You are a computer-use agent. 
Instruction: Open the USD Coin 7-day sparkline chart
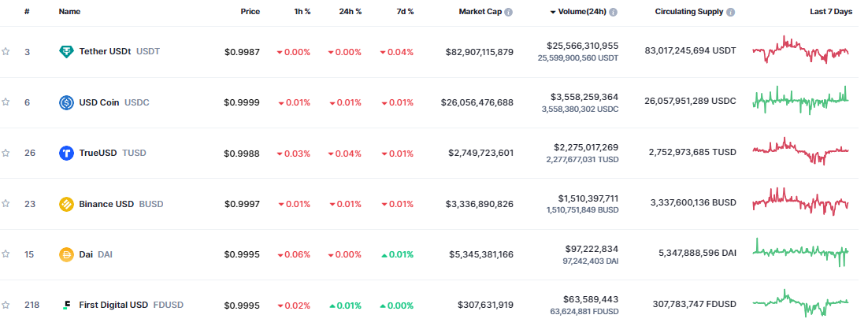[800, 101]
